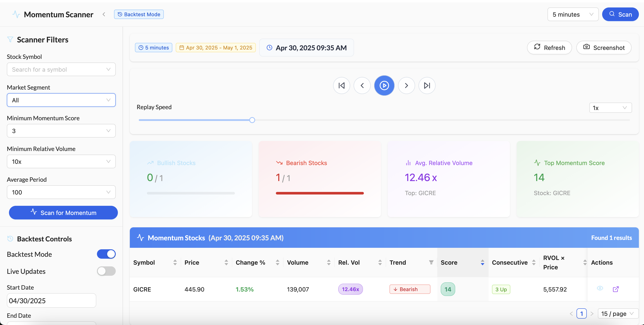This screenshot has height=325, width=644.
Task: Change the 15 / page size selector
Action: click(x=618, y=313)
